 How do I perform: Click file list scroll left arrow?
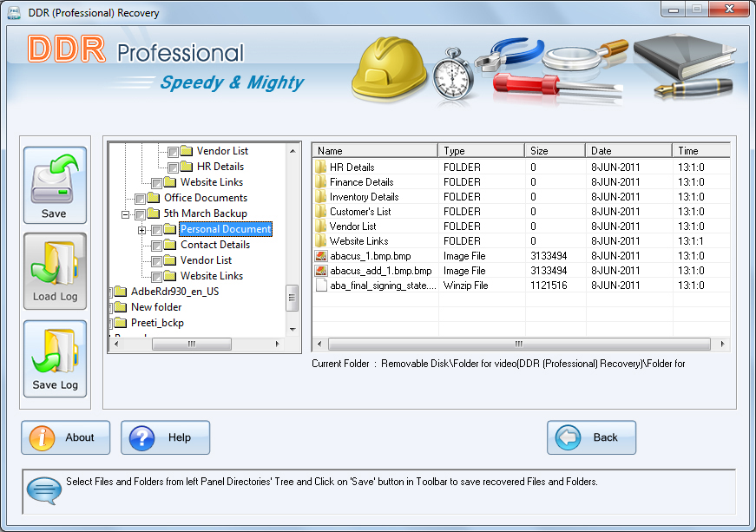pyautogui.click(x=319, y=344)
